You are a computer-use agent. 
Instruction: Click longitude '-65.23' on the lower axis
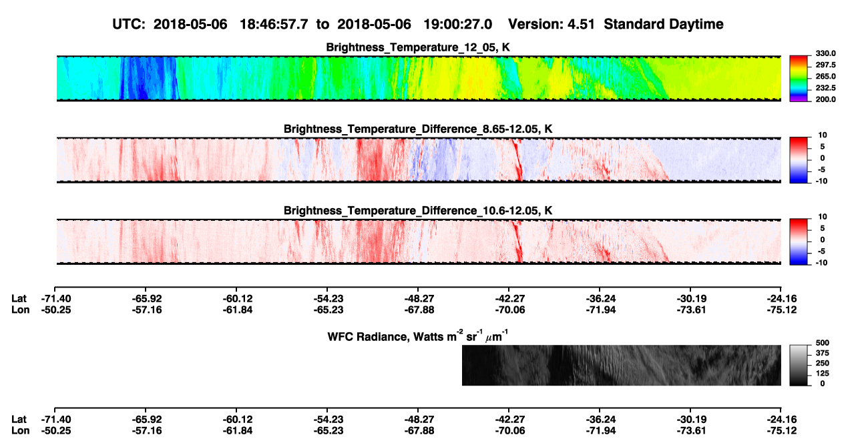(327, 430)
